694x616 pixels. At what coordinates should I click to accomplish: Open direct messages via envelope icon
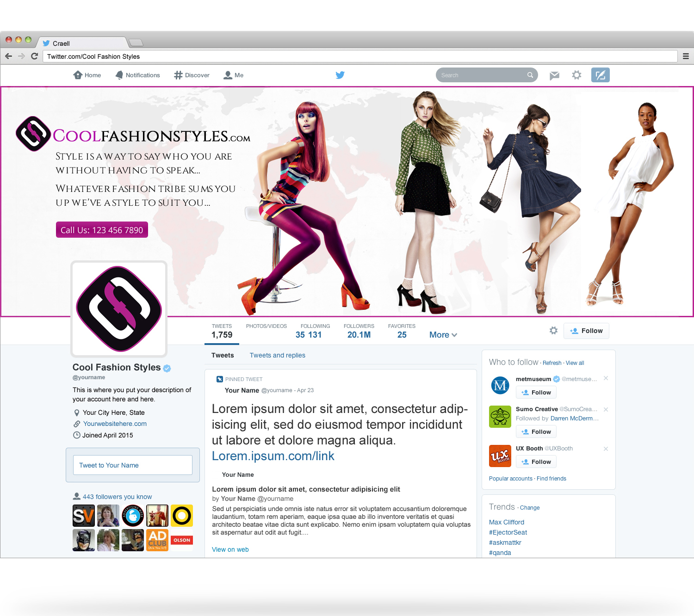point(554,74)
